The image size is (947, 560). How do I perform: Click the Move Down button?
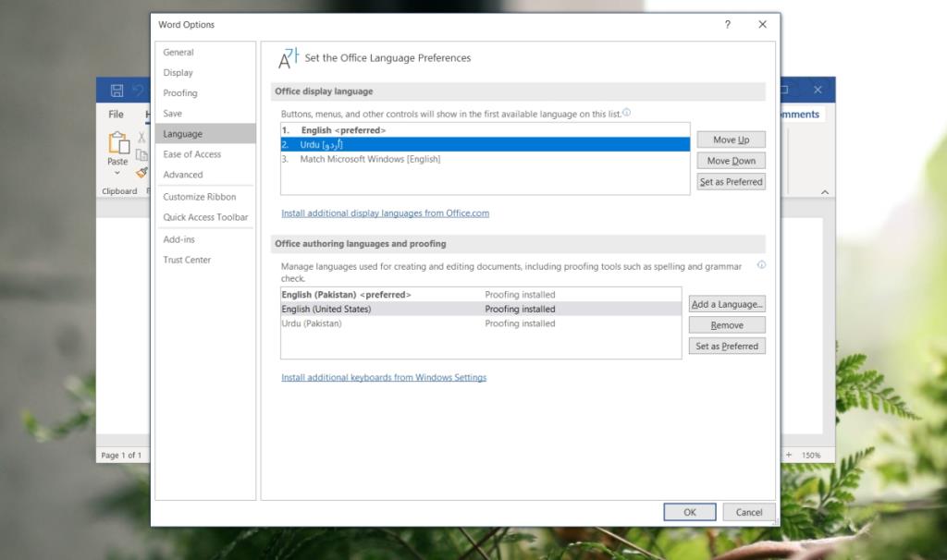click(730, 160)
